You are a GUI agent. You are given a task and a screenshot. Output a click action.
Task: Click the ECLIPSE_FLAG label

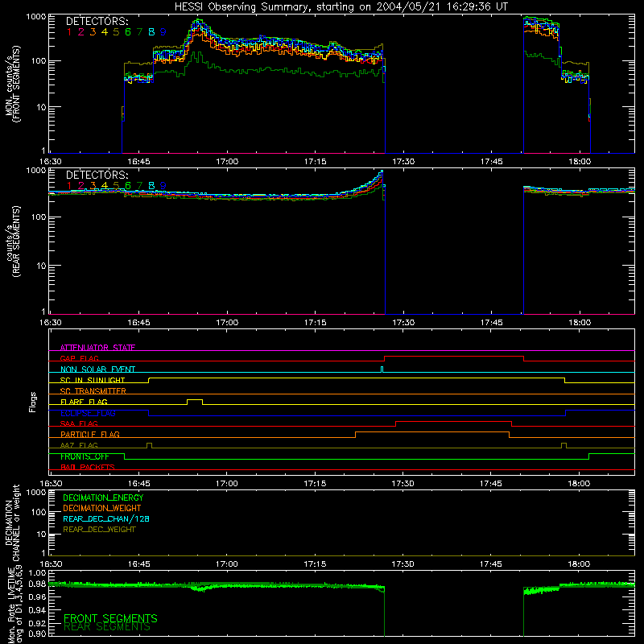88,413
